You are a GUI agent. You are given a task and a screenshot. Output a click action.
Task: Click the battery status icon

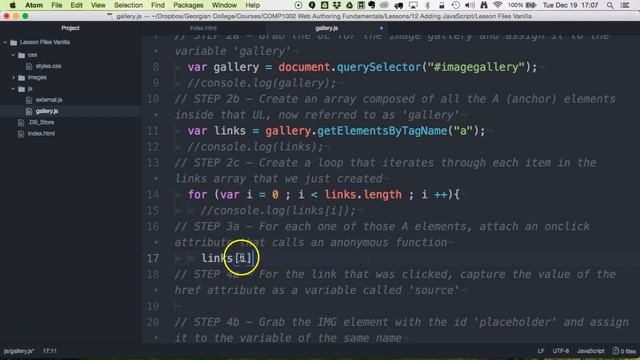(531, 5)
